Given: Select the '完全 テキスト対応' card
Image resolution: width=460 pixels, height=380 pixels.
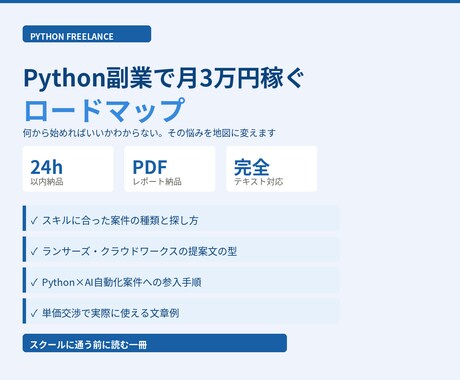Looking at the screenshot, I should (x=271, y=169).
